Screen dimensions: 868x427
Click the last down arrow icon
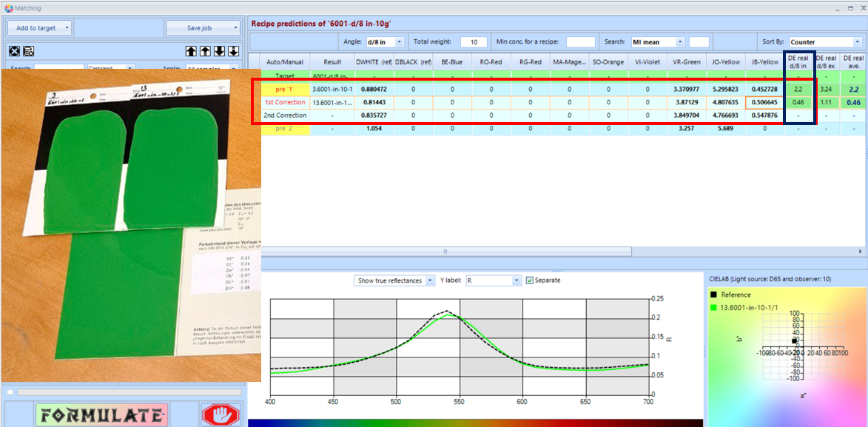pyautogui.click(x=233, y=51)
